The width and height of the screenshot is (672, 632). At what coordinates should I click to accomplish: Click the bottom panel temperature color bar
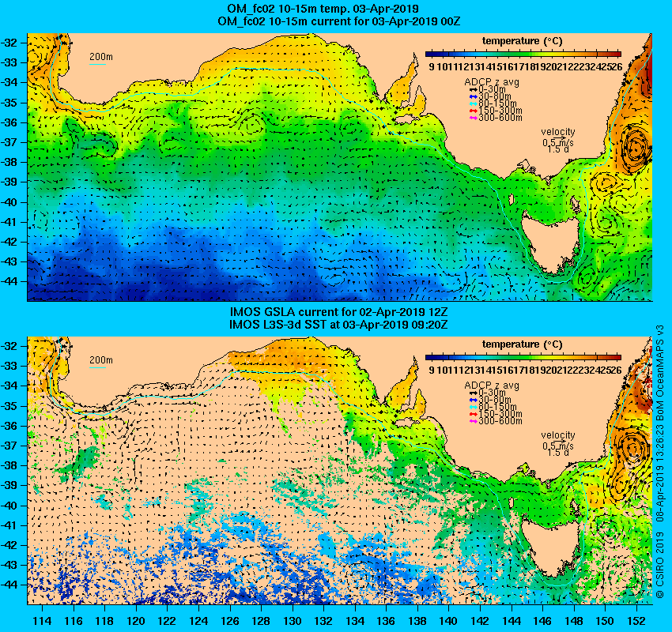pos(523,357)
